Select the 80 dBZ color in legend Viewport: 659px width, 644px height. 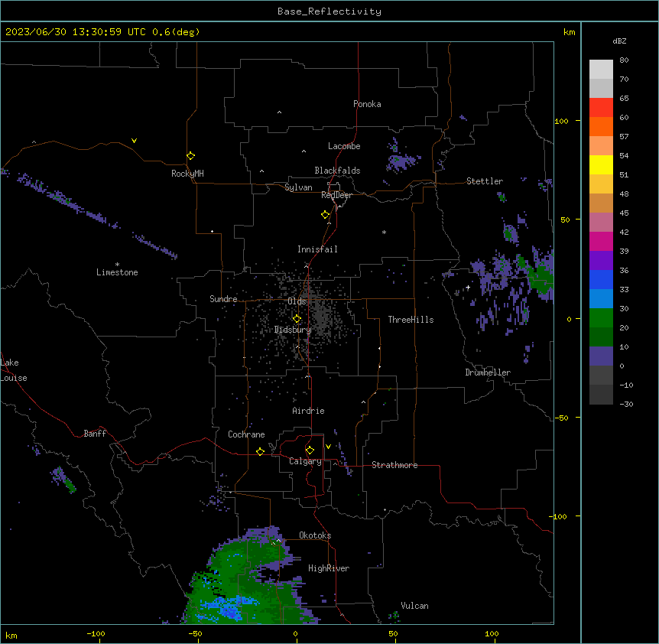601,70
